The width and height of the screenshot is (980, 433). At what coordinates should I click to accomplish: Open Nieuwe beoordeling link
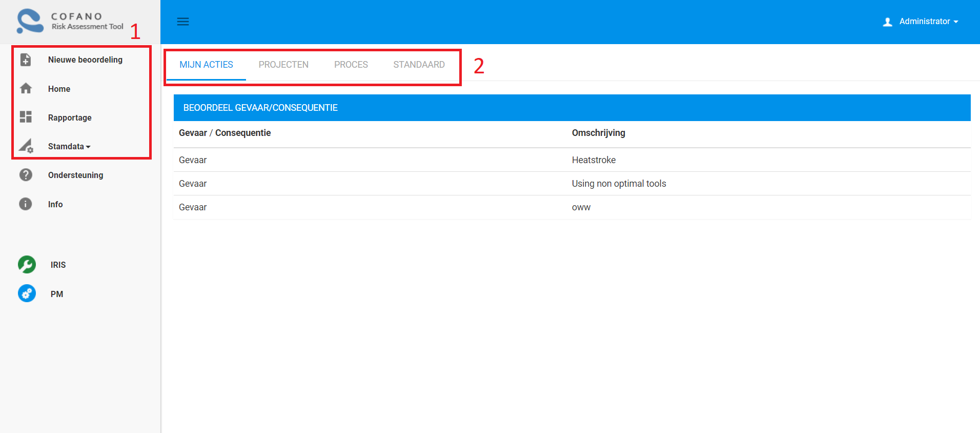tap(85, 60)
